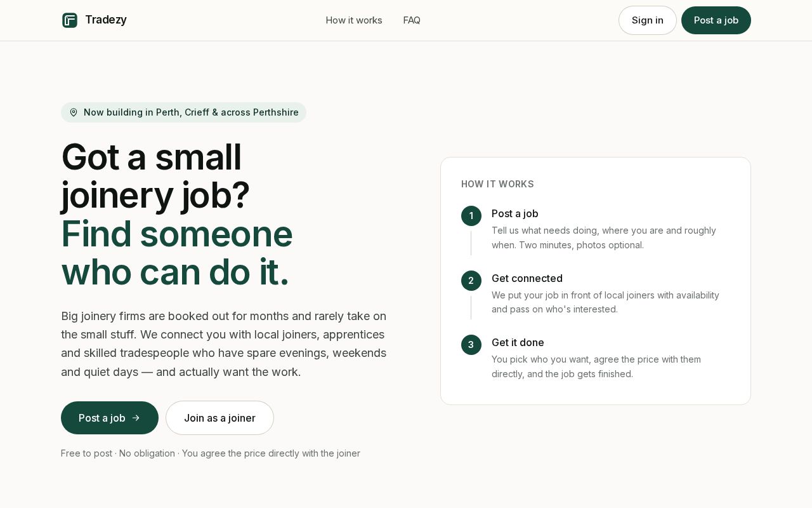Open the FAQ nav link
The width and height of the screenshot is (812, 508).
412,20
